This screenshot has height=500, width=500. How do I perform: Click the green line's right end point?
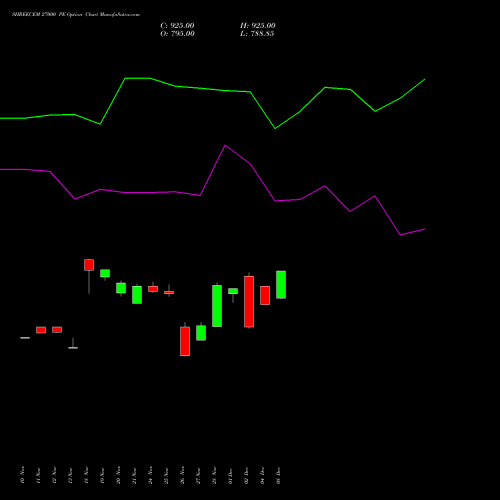pyautogui.click(x=425, y=79)
